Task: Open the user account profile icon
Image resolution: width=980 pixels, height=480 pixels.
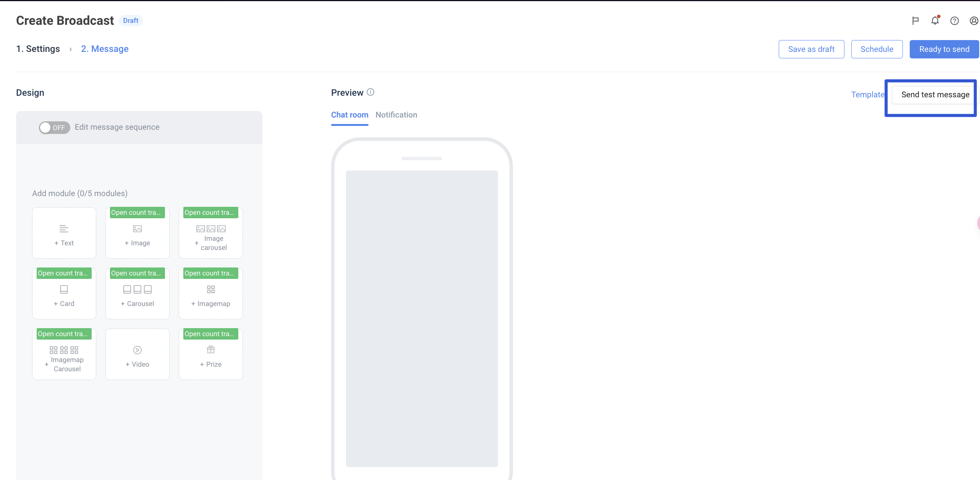Action: 974,21
